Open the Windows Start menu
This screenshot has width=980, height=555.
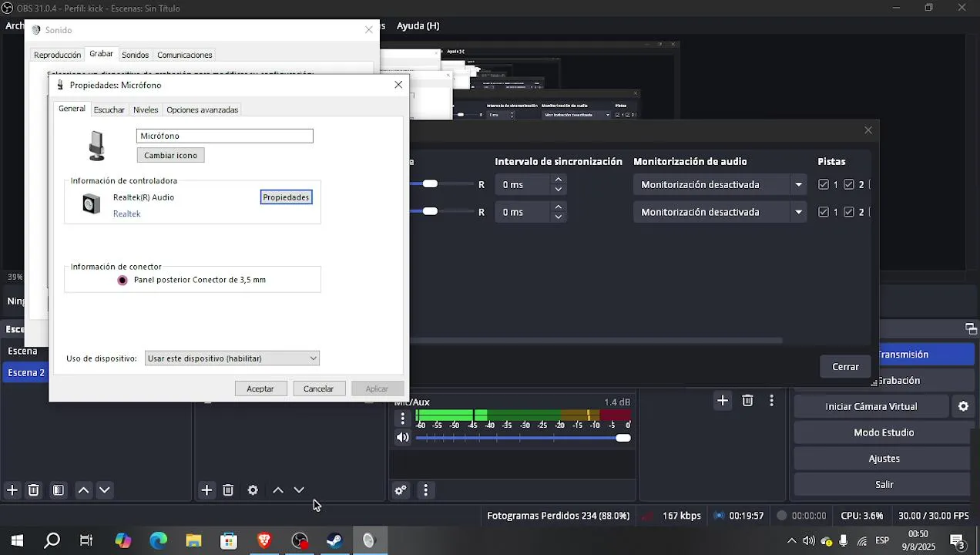[x=17, y=541]
